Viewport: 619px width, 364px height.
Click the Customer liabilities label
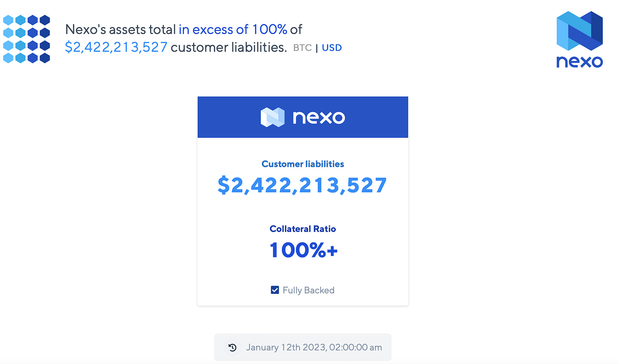tap(303, 164)
